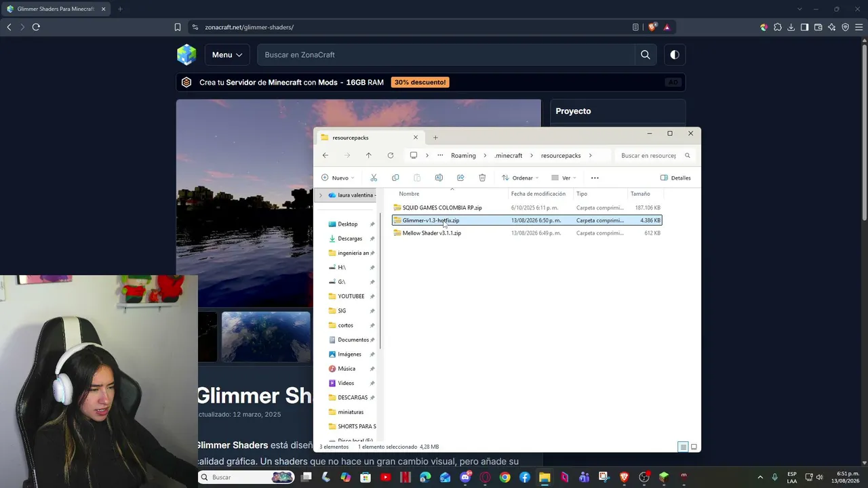Click the server hosting promo banner text
The image size is (868, 488).
(292, 83)
